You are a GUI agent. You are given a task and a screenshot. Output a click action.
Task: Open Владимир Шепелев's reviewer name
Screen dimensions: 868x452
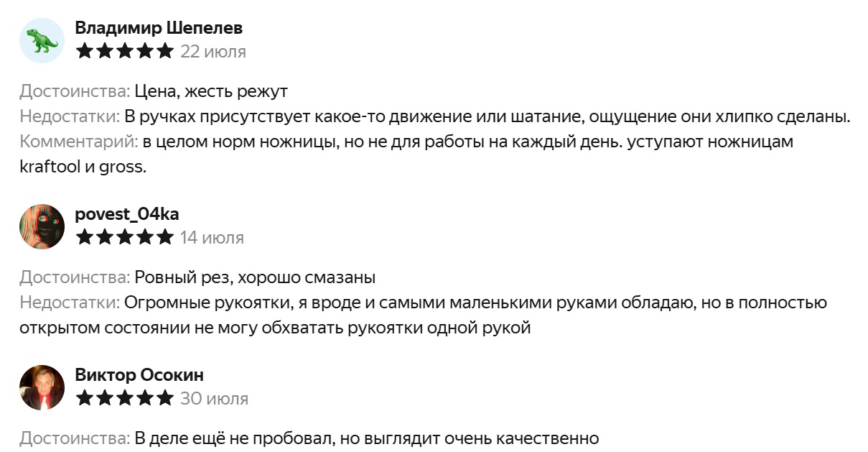tap(159, 28)
